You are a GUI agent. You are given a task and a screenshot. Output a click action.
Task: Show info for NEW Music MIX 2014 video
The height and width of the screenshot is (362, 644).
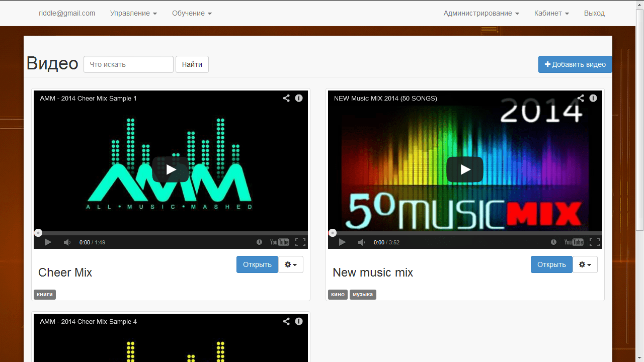coord(593,98)
